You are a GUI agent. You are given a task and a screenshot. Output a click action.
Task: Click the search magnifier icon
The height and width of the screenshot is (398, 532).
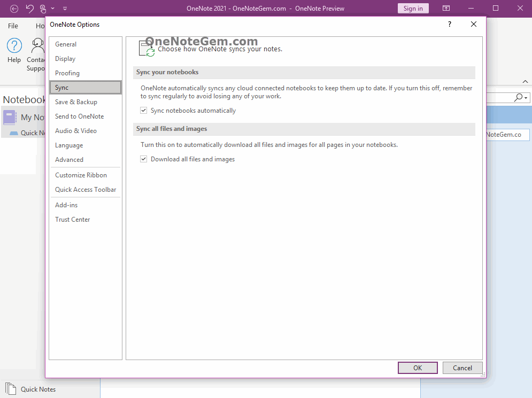(519, 98)
